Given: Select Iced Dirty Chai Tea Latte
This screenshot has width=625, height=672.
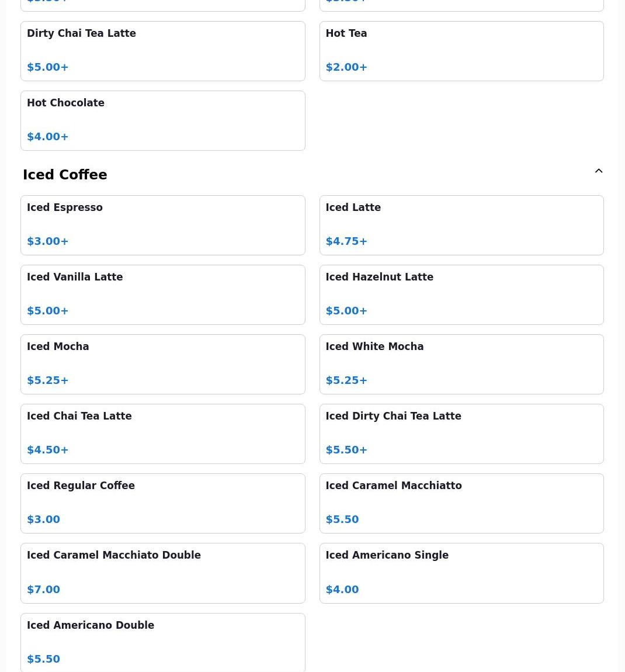Looking at the screenshot, I should pos(461,434).
